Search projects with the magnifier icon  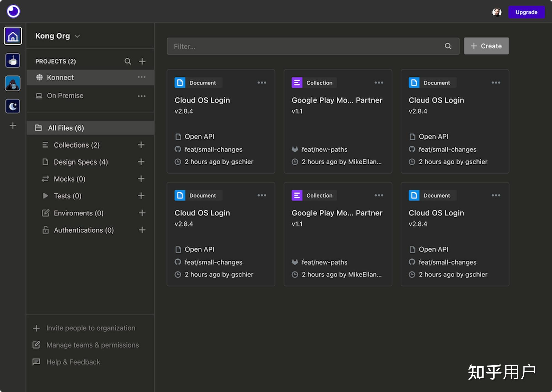[x=128, y=61]
